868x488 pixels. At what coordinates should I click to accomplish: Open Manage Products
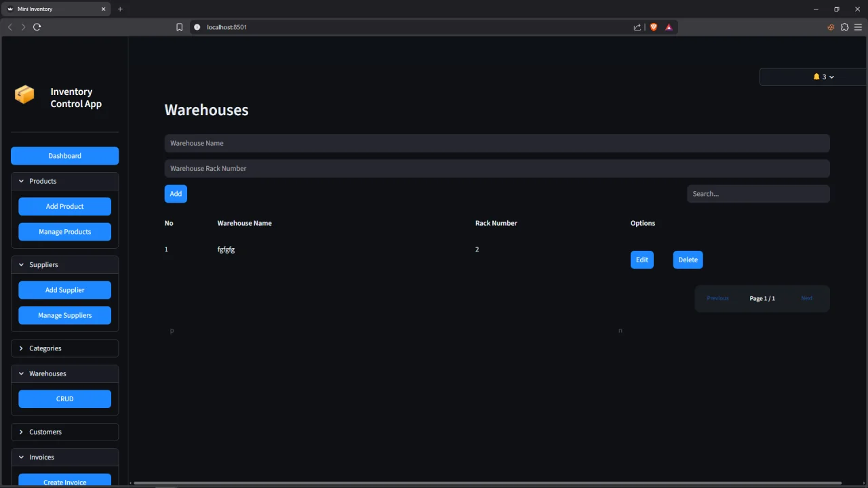click(x=64, y=232)
